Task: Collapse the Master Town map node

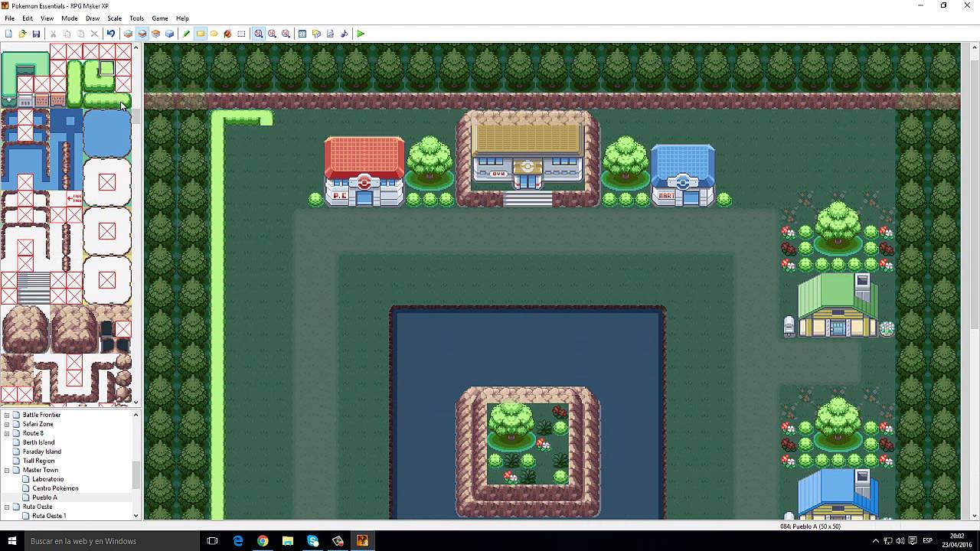Action: click(7, 470)
